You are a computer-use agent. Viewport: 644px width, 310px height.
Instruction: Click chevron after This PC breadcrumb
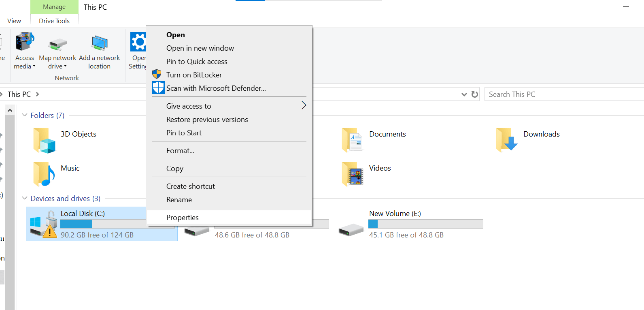[38, 94]
